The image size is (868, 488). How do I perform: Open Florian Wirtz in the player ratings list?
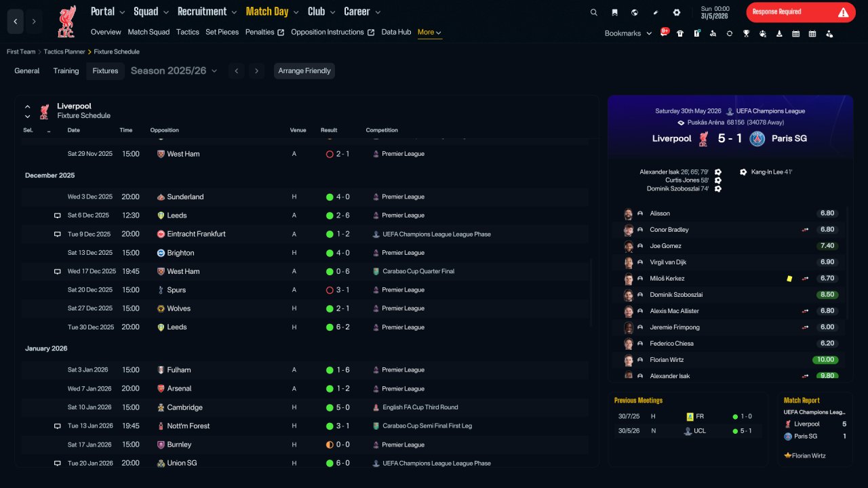tap(667, 360)
